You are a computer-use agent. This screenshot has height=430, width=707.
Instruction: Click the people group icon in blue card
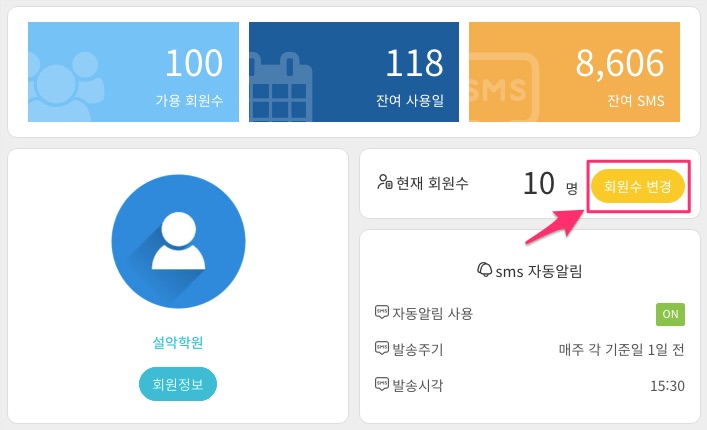[65, 87]
